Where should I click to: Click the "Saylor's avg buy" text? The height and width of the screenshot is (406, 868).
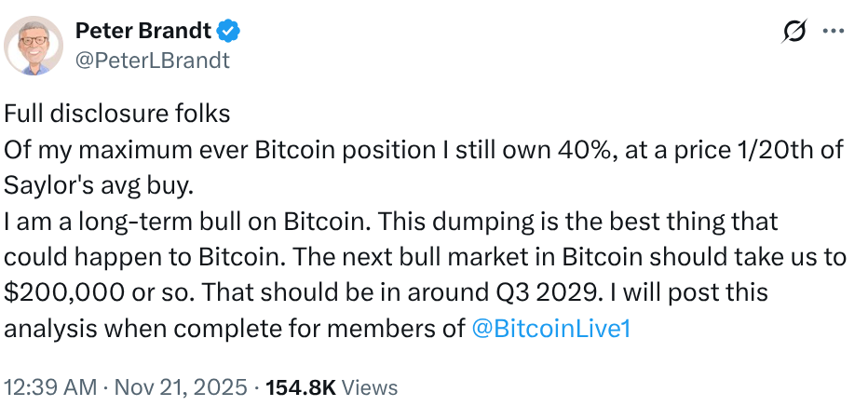pyautogui.click(x=98, y=185)
